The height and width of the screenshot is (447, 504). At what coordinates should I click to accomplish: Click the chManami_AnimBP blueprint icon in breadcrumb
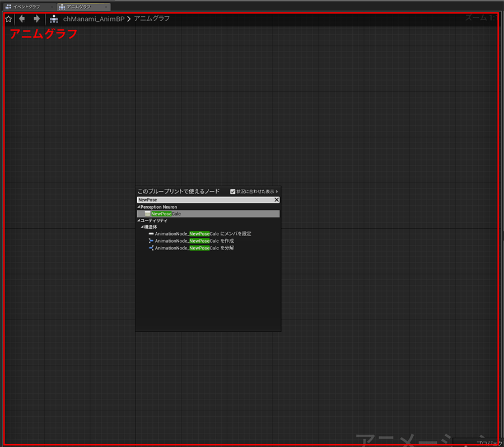tap(54, 19)
